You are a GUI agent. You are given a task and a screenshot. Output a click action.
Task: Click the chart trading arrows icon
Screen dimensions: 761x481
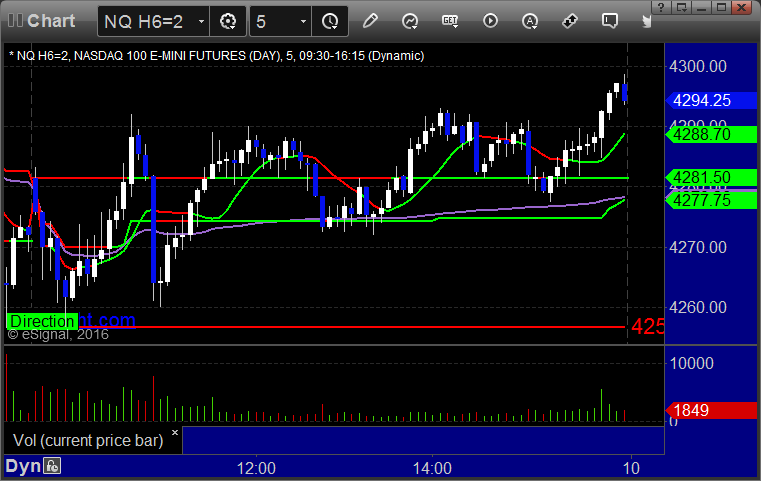(x=570, y=21)
